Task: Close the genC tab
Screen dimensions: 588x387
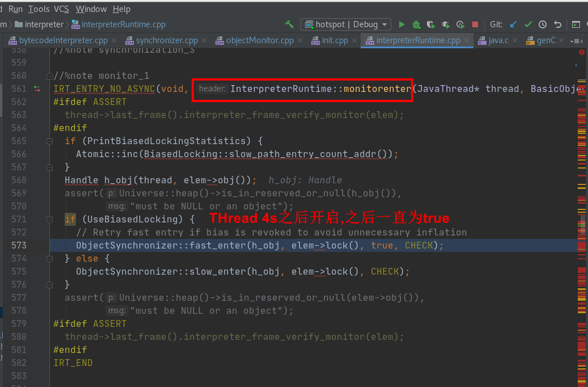Action: pyautogui.click(x=561, y=40)
